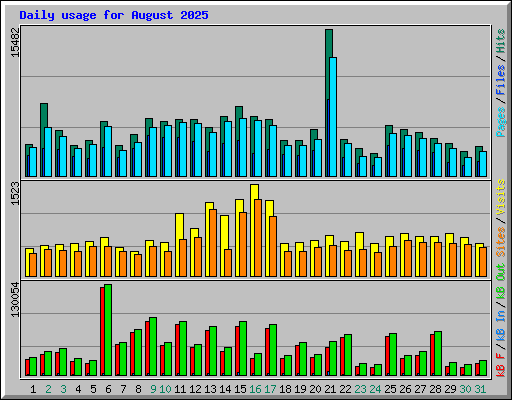Click the rotated "Pages" legend label

coord(500,122)
